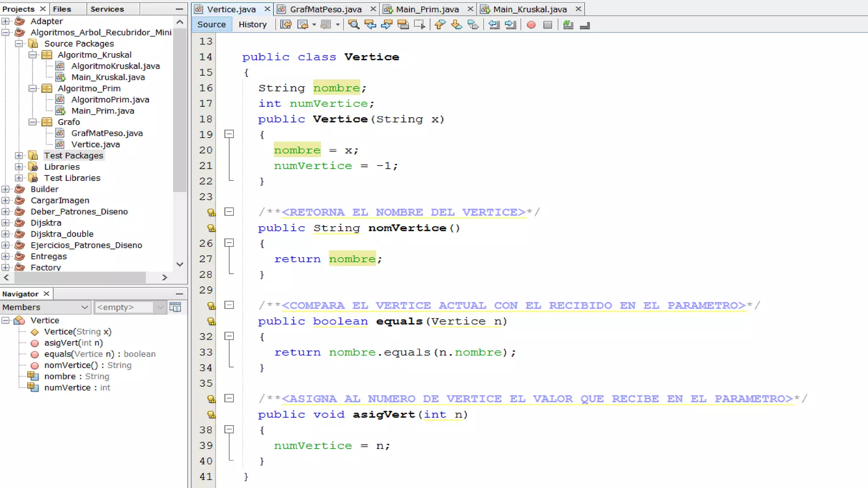Toggle Highlight Search icon in toolbar
This screenshot has width=868, height=488.
403,25
